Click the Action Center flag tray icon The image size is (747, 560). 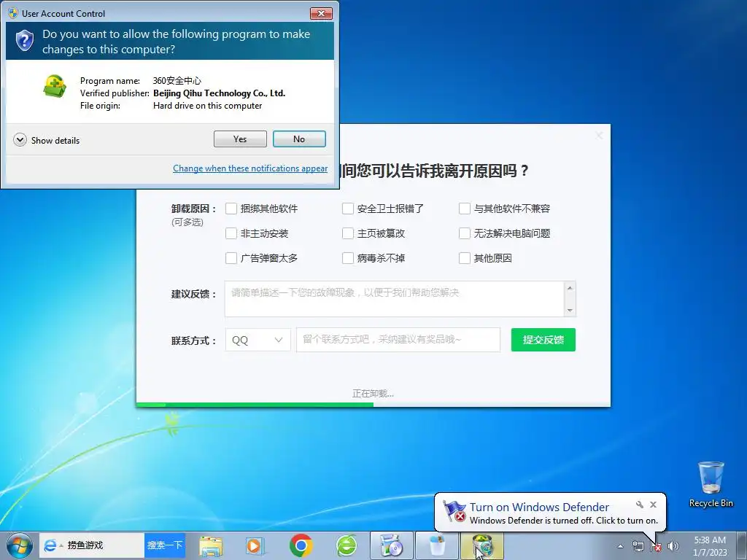(x=656, y=546)
